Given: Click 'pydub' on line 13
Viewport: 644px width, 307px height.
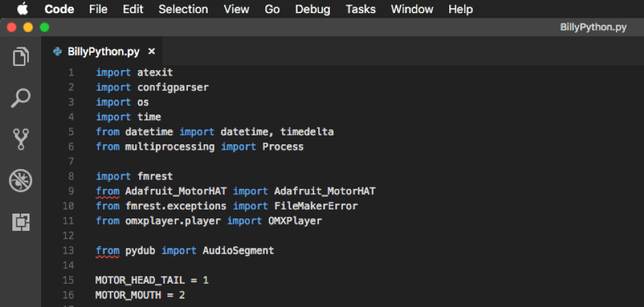Looking at the screenshot, I should [x=140, y=250].
